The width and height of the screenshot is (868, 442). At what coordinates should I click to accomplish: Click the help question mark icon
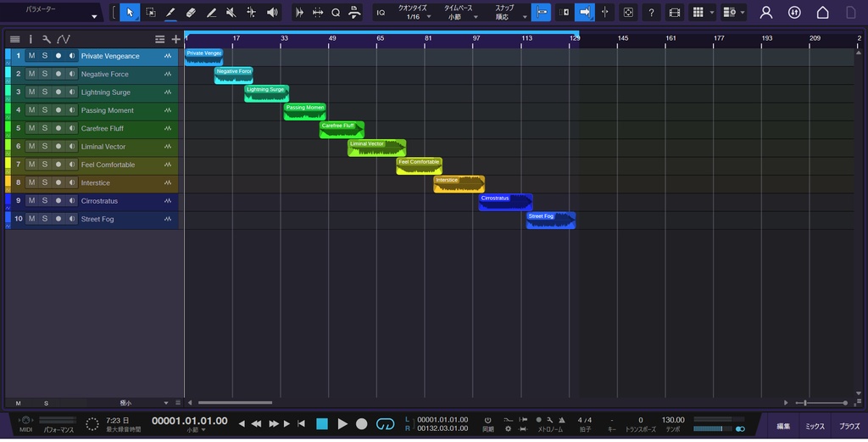652,12
